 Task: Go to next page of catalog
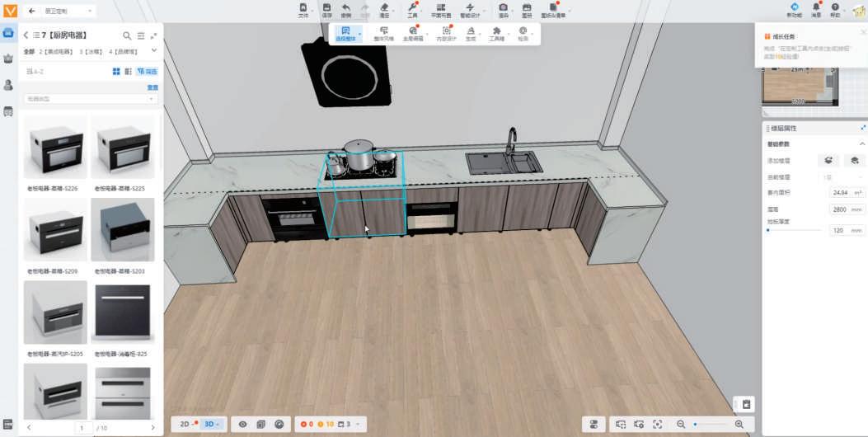(152, 428)
